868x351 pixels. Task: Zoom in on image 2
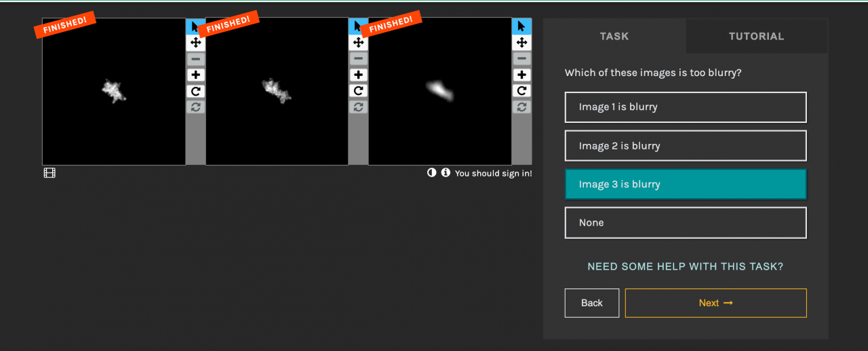coord(358,75)
